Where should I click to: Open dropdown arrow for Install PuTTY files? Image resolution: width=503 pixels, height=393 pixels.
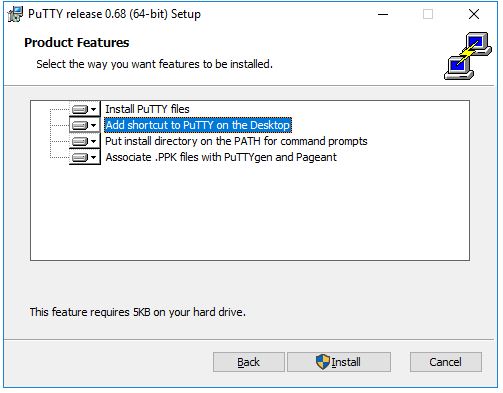[x=94, y=109]
